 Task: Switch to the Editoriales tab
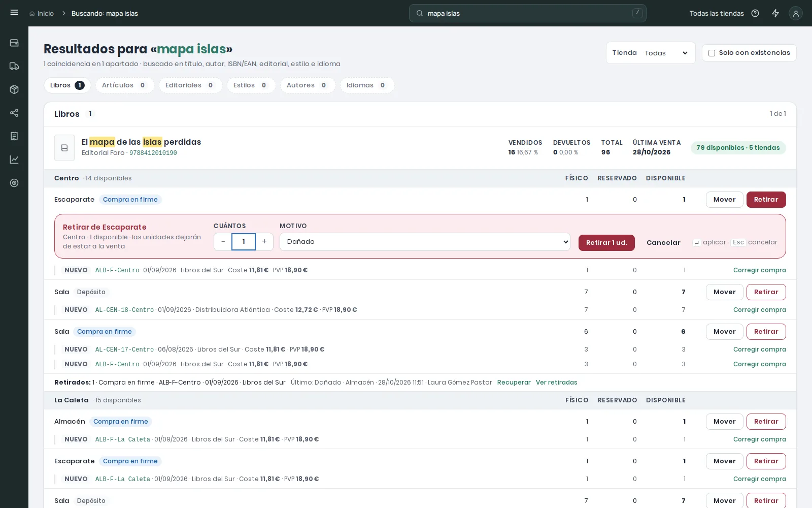coord(190,85)
